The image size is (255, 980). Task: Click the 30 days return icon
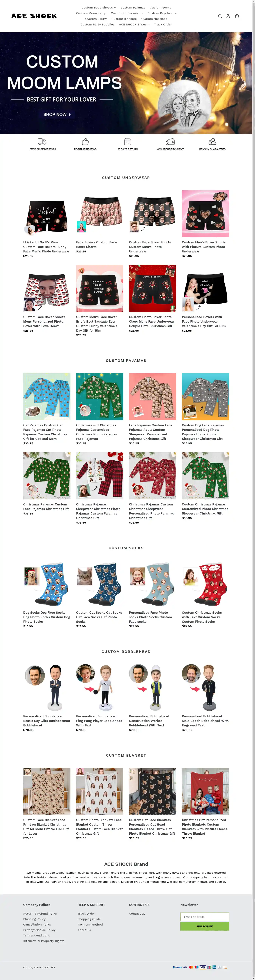pos(128,142)
